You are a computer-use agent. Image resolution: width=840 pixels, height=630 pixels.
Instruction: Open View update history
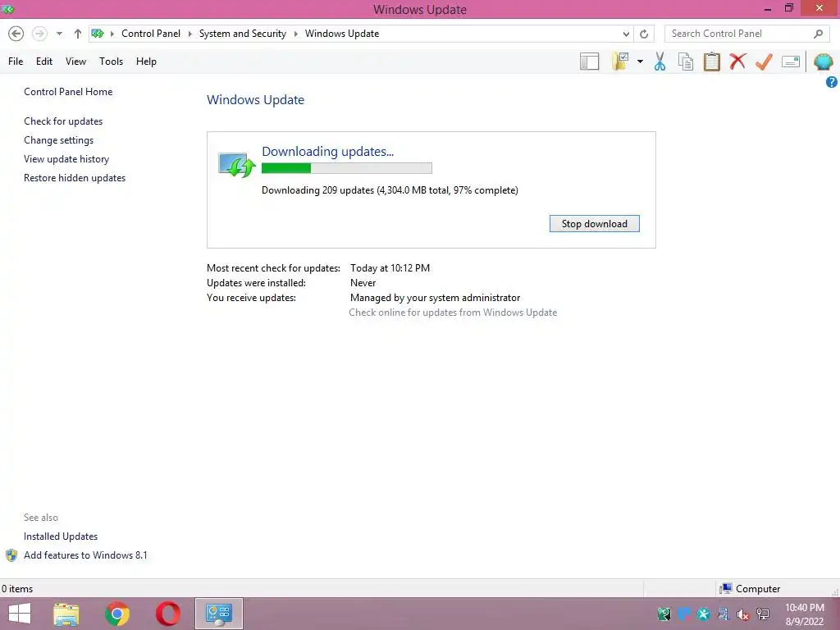click(66, 159)
